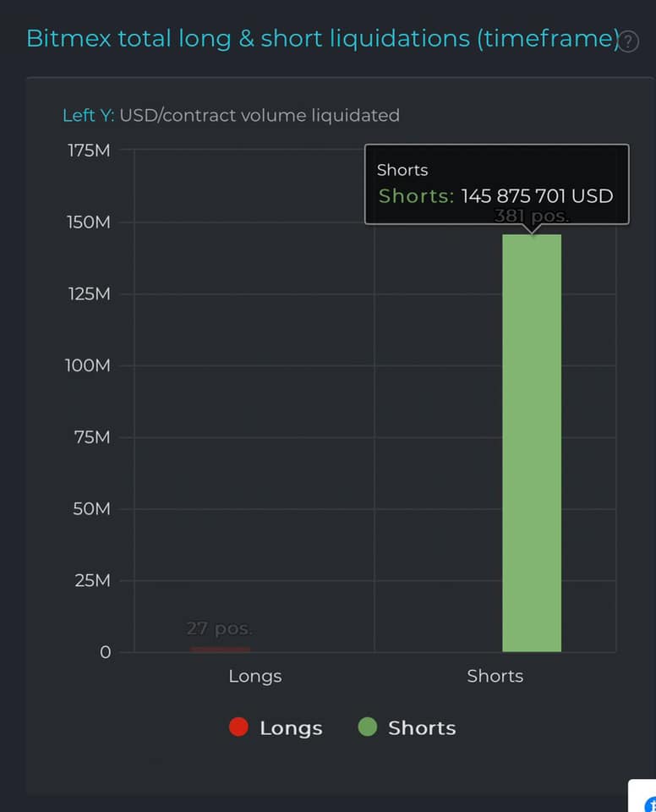The image size is (656, 812).
Task: Select the small red Longs bar
Action: click(221, 650)
